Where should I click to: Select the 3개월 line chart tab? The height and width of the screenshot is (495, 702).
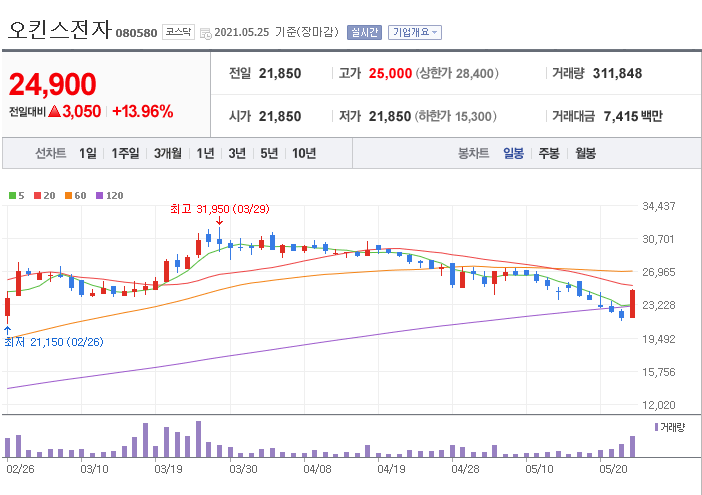(168, 154)
